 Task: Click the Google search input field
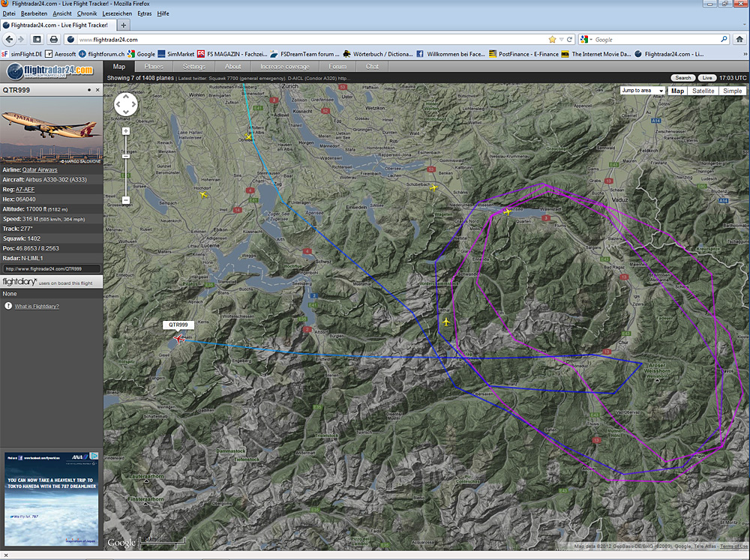tap(655, 39)
